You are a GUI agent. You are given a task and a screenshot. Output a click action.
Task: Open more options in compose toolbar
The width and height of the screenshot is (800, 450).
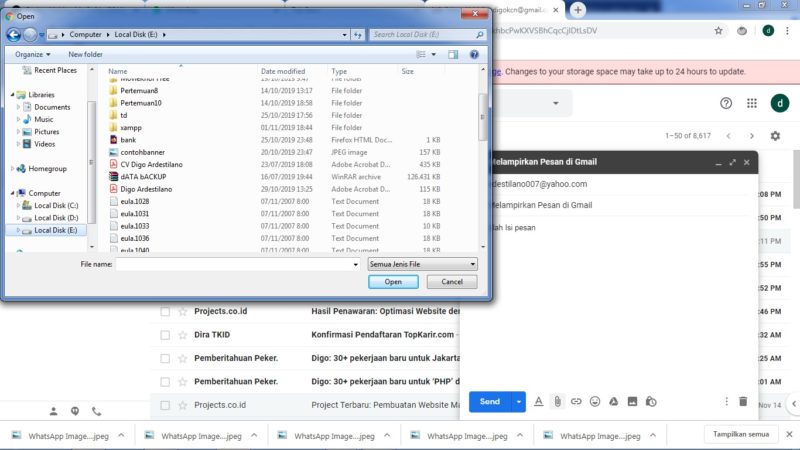tap(727, 402)
